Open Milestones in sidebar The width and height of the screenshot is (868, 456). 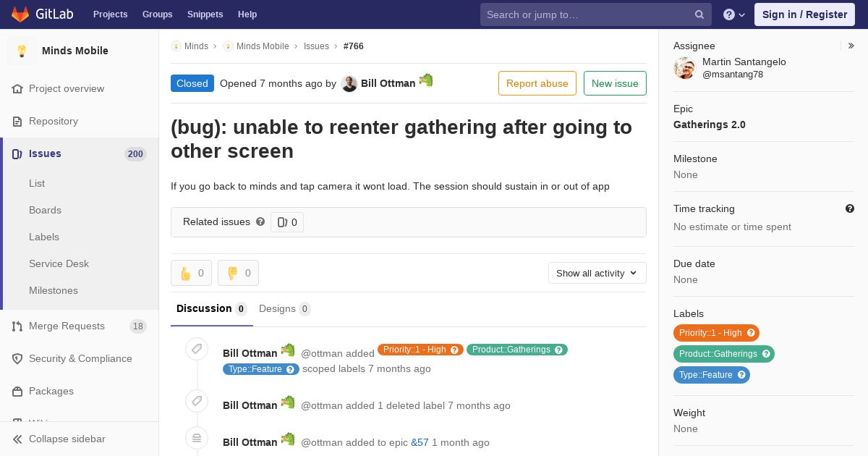tap(54, 290)
